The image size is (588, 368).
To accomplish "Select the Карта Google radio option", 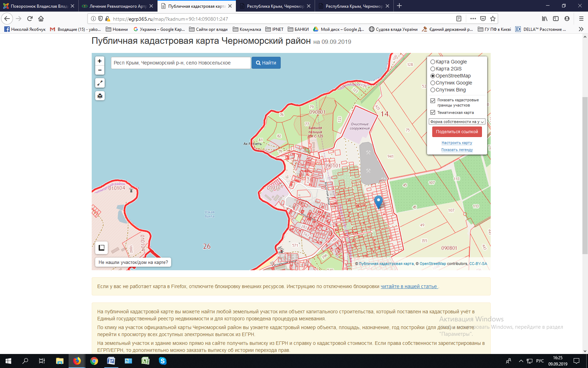I will [x=433, y=62].
